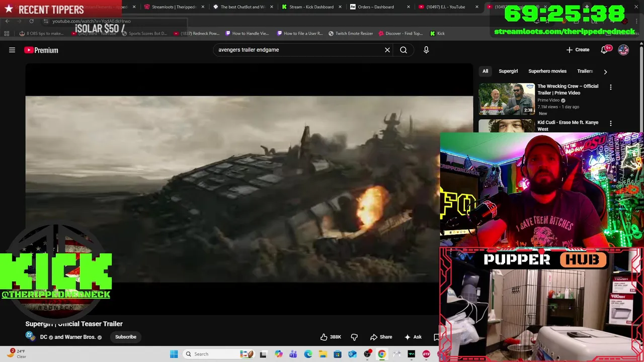Open How to File a User R... bookmark

coord(300,34)
